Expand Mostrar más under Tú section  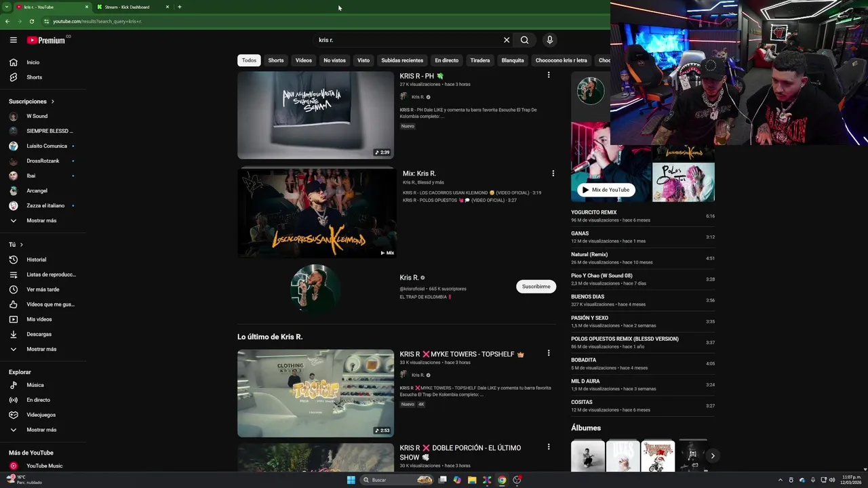43,349
